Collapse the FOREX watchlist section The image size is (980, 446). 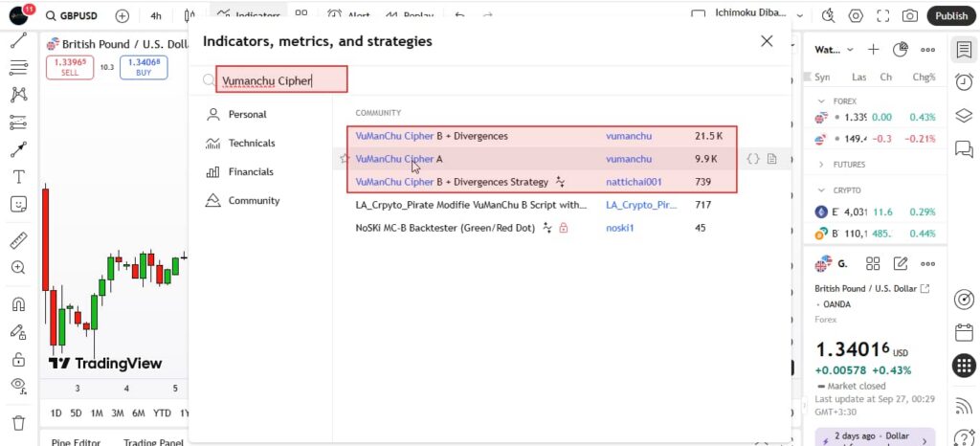(820, 100)
